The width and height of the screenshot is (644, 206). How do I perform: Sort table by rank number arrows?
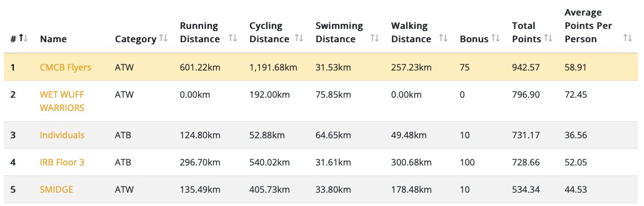pyautogui.click(x=23, y=38)
